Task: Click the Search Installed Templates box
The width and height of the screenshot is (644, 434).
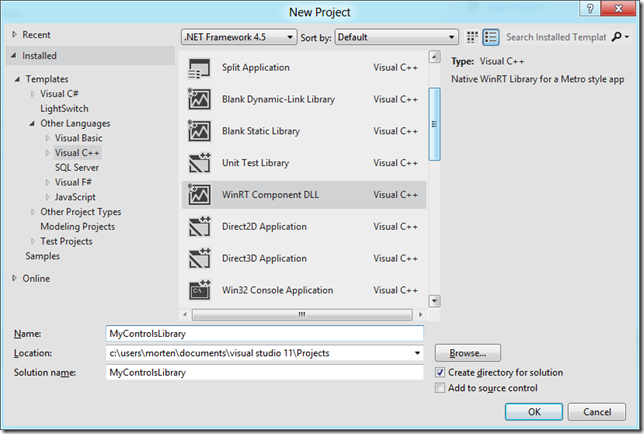Action: click(x=556, y=37)
